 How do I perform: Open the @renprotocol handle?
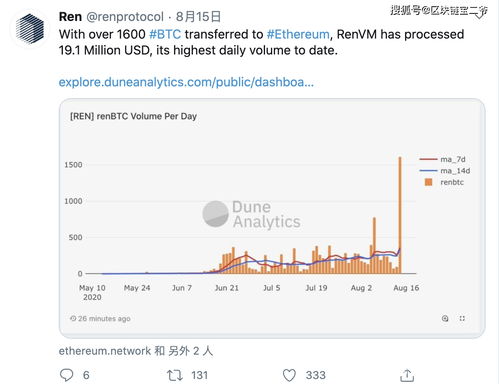click(125, 17)
